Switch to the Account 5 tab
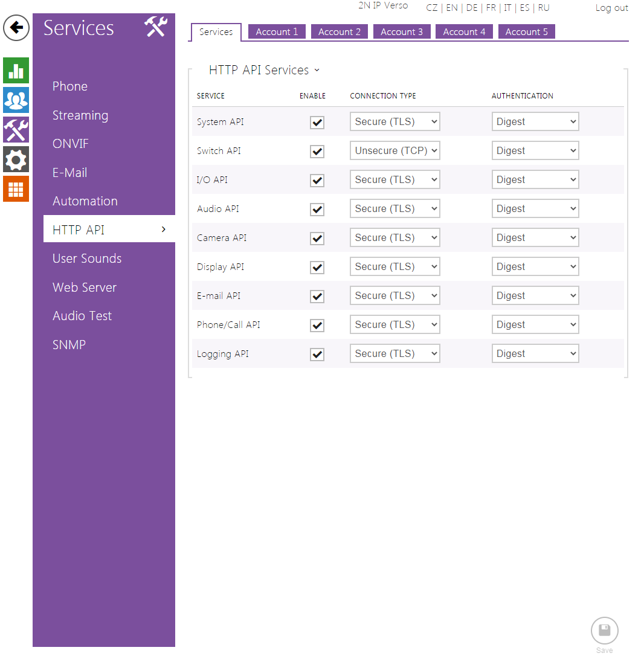This screenshot has width=644, height=659. (526, 31)
